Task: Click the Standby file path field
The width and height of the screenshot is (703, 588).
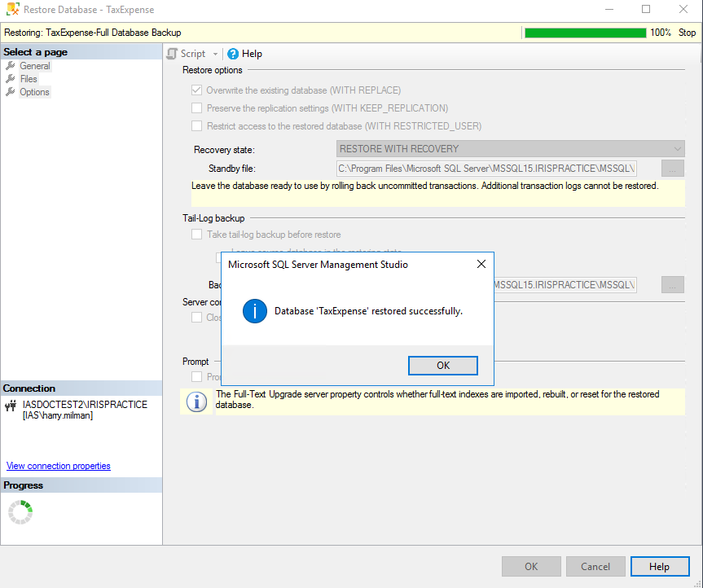Action: (486, 169)
